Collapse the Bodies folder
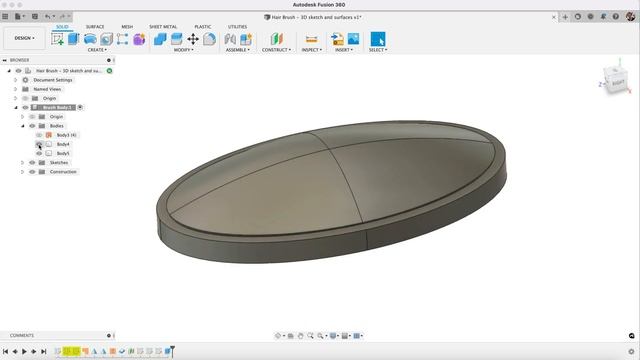The height and width of the screenshot is (360, 640). click(x=23, y=126)
